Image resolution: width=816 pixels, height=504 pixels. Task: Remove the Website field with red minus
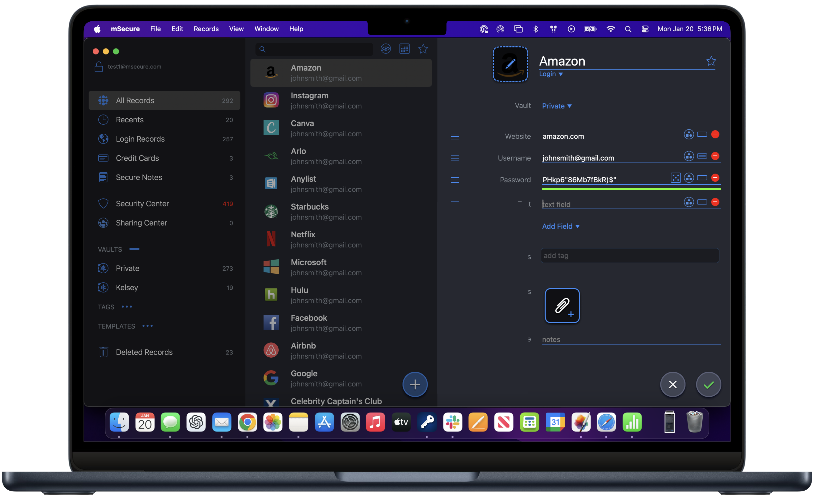tap(715, 134)
